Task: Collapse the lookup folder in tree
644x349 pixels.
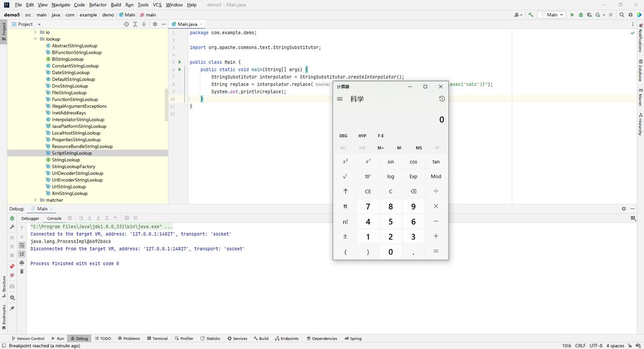Action: pyautogui.click(x=35, y=39)
